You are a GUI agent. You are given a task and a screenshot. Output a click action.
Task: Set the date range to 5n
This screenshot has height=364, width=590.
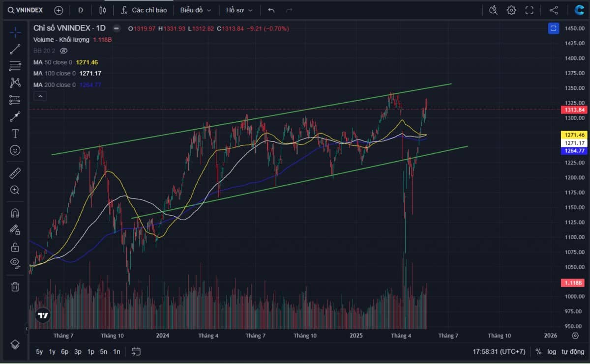(104, 352)
